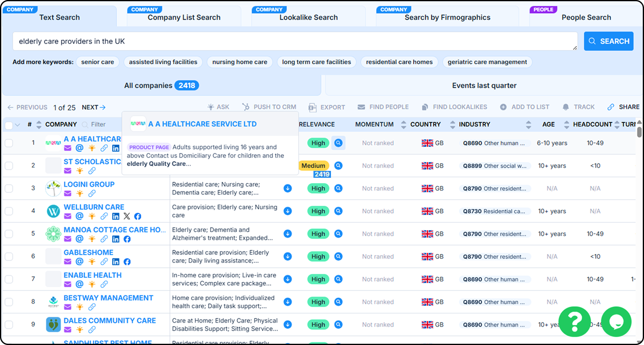The height and width of the screenshot is (345, 644).
Task: Open the Events last quarter tab
Action: pos(484,85)
